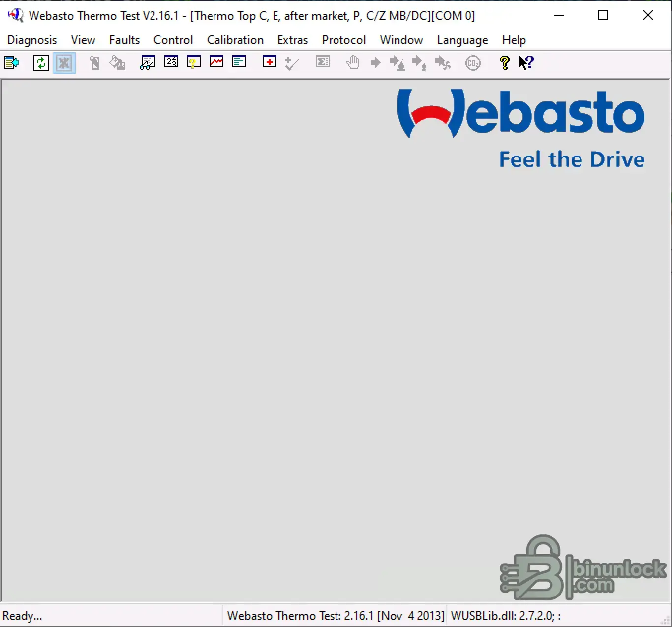Click the red graph chart window icon
The width and height of the screenshot is (672, 627).
point(216,62)
